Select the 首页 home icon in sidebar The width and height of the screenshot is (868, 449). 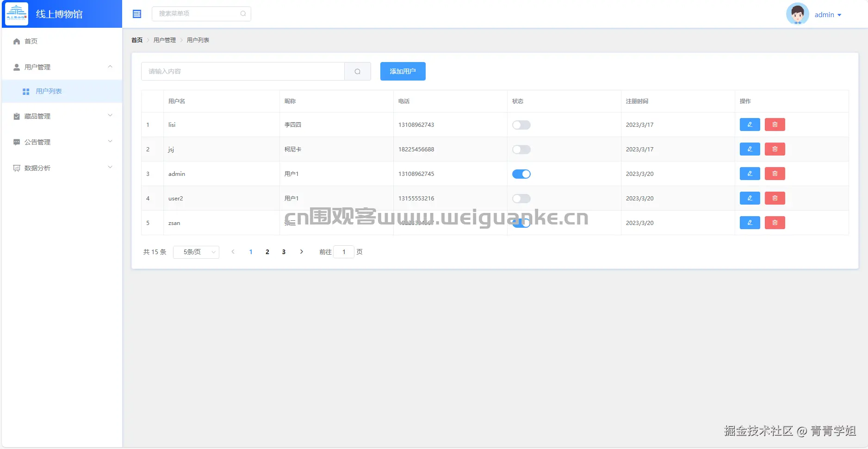tap(16, 41)
